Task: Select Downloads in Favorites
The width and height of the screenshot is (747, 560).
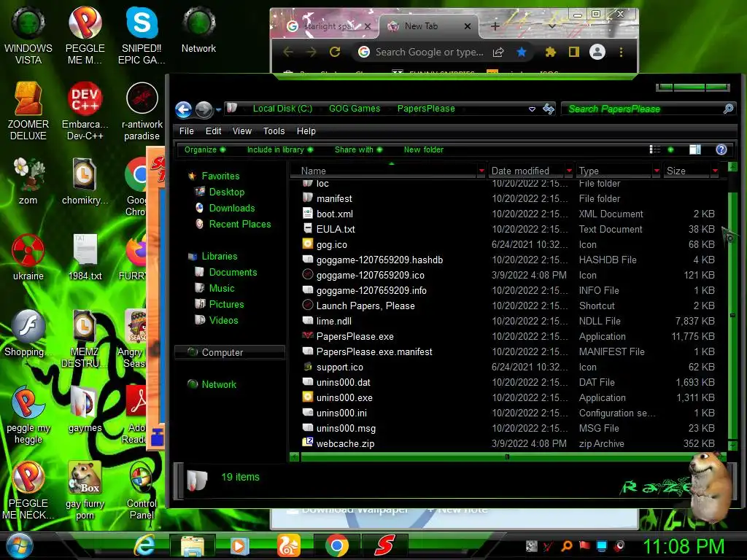Action: click(x=231, y=208)
